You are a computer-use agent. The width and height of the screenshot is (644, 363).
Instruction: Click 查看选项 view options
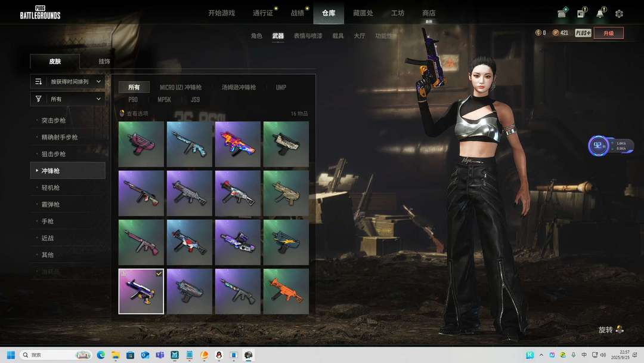click(134, 113)
